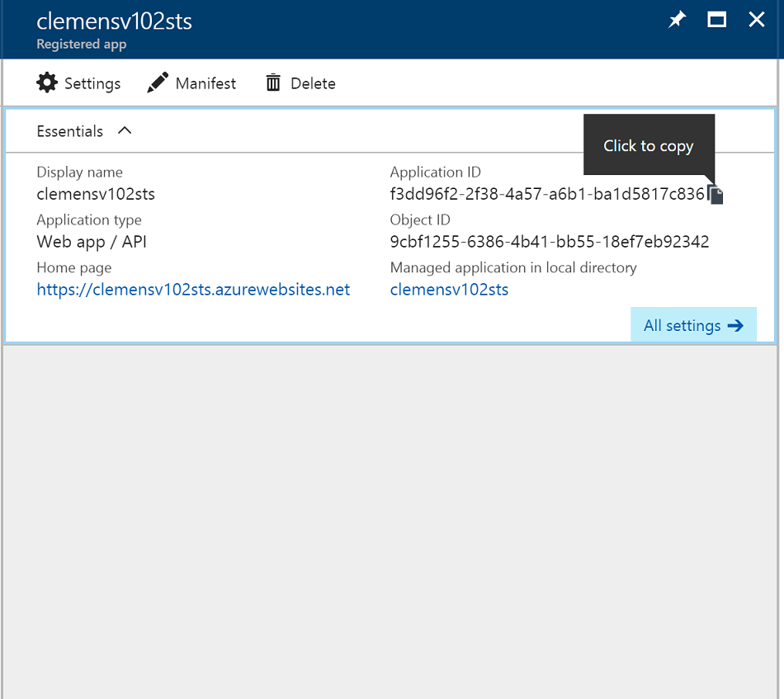Click the Web app / API value
784x699 pixels.
(x=92, y=242)
